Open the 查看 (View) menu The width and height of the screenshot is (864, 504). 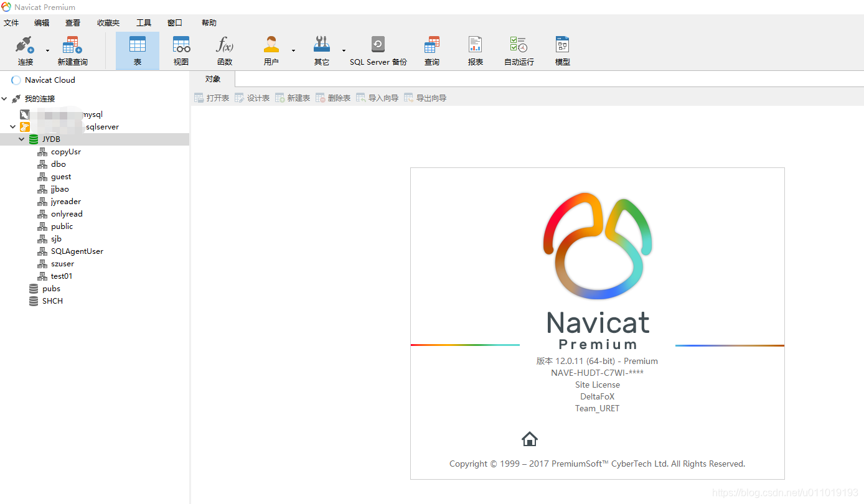pos(73,23)
